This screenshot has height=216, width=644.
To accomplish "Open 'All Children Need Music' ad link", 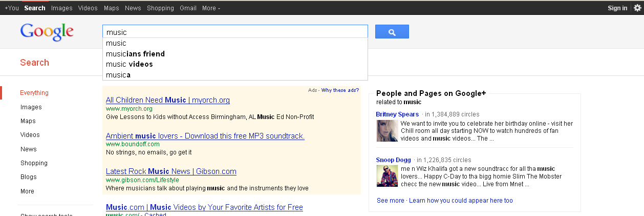I will (167, 100).
